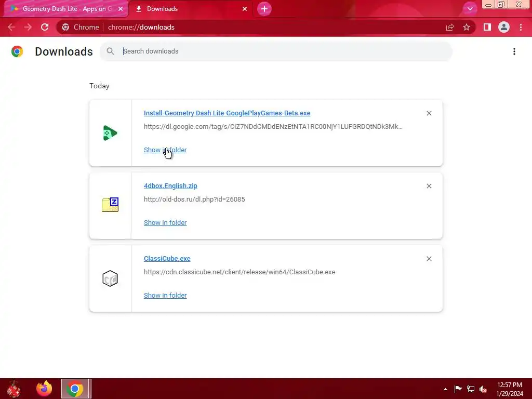Click the 4dbox zip file icon
This screenshot has width=532, height=399.
[110, 205]
